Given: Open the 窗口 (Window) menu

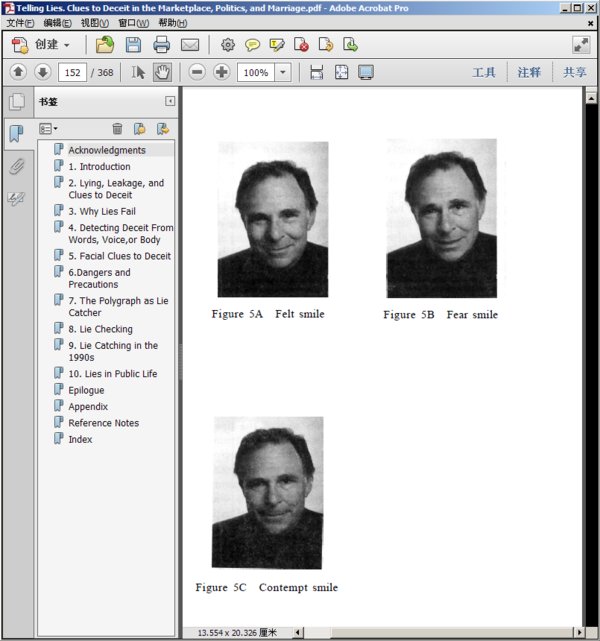Looking at the screenshot, I should point(134,23).
